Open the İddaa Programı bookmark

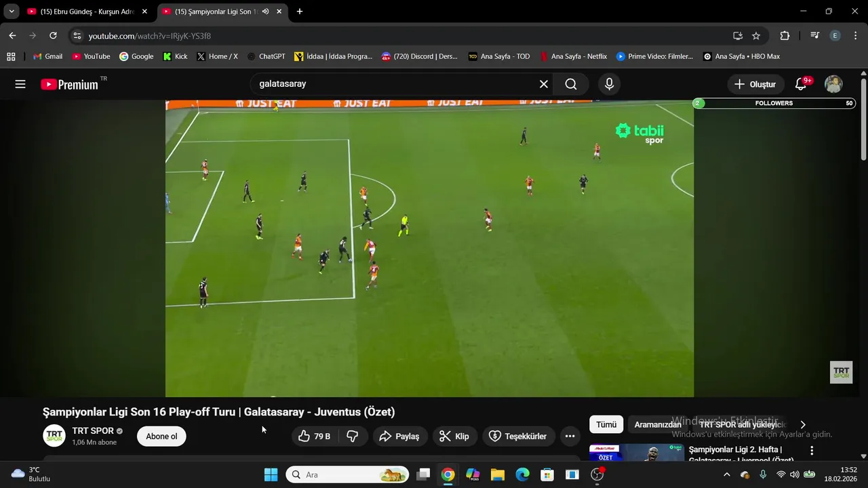pos(333,56)
